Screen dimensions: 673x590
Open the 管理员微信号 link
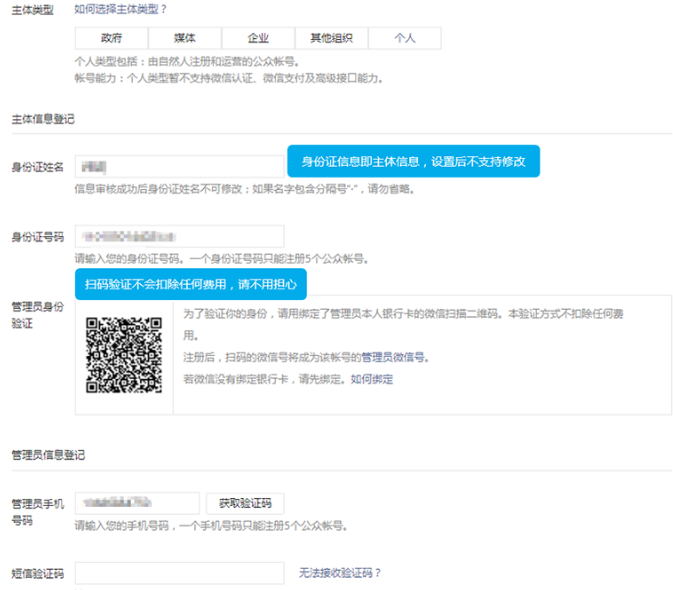[393, 357]
